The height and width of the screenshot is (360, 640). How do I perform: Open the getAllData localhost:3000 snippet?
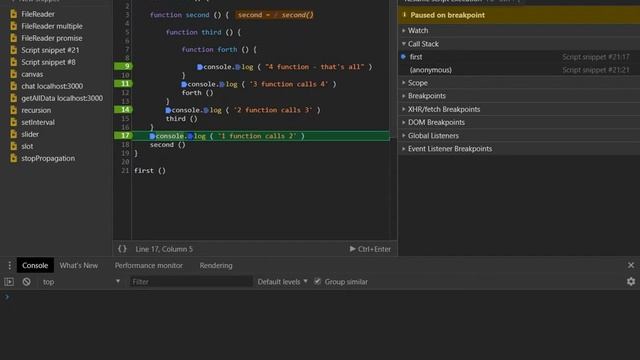pos(62,98)
